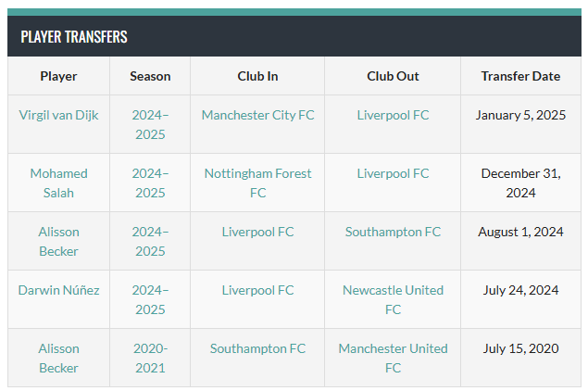This screenshot has width=588, height=391.
Task: Open the 2020-2021 season link
Action: [x=150, y=358]
